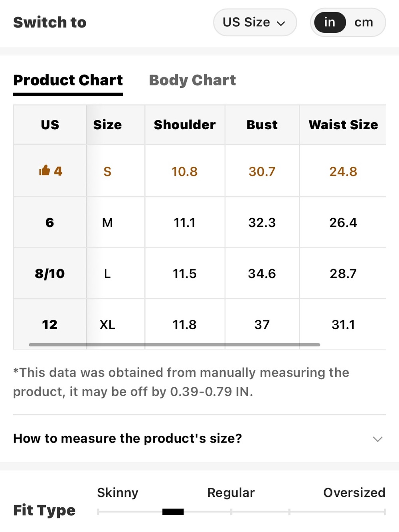The width and height of the screenshot is (399, 532).
Task: Click the Bust column header
Action: pyautogui.click(x=262, y=125)
